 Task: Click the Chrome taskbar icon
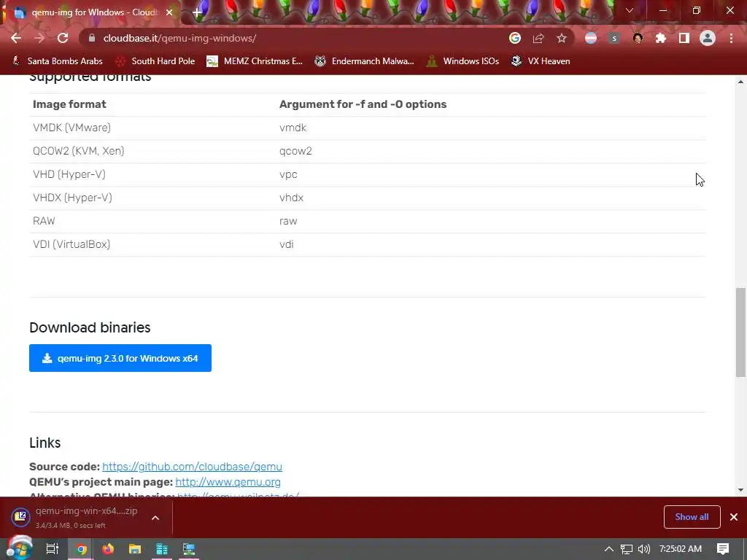pyautogui.click(x=81, y=549)
